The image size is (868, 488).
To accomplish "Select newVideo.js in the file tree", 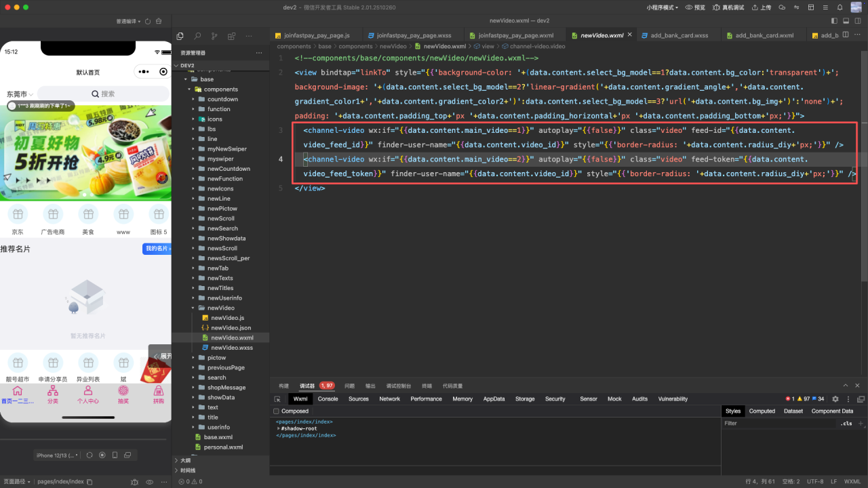I will [x=227, y=318].
